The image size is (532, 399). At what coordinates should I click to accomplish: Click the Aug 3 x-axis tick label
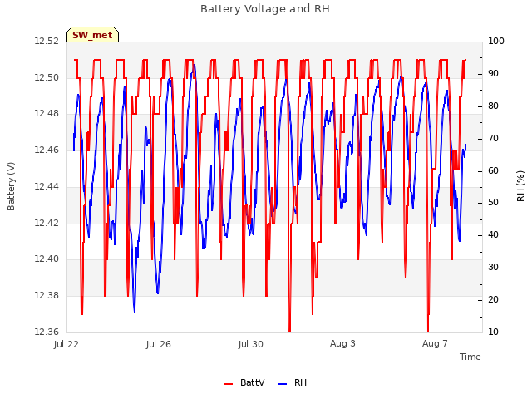tap(342, 343)
